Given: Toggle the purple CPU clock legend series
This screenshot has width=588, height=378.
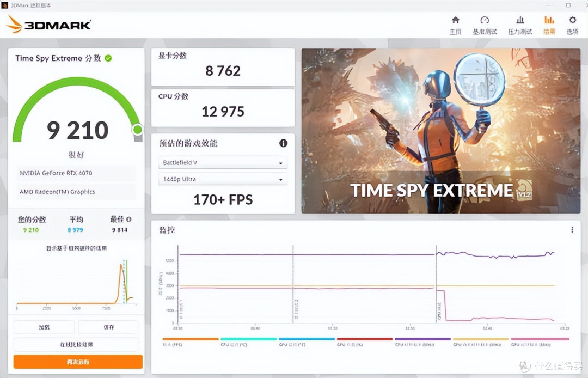Looking at the screenshot, I should point(422,342).
